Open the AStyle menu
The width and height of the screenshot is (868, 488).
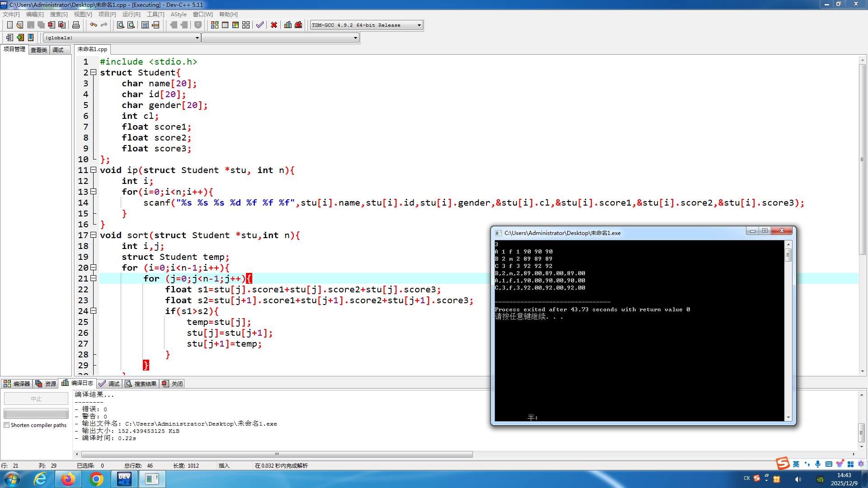(178, 14)
